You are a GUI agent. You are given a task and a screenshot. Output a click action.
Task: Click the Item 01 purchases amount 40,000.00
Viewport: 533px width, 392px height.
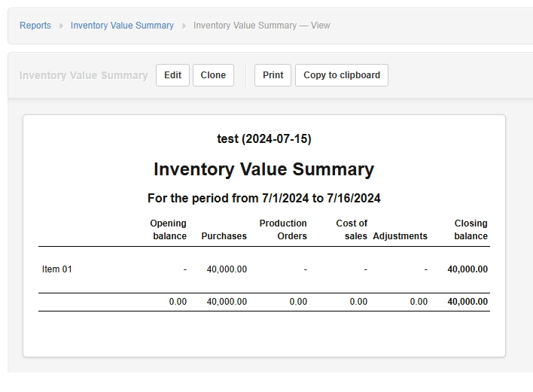(x=227, y=269)
